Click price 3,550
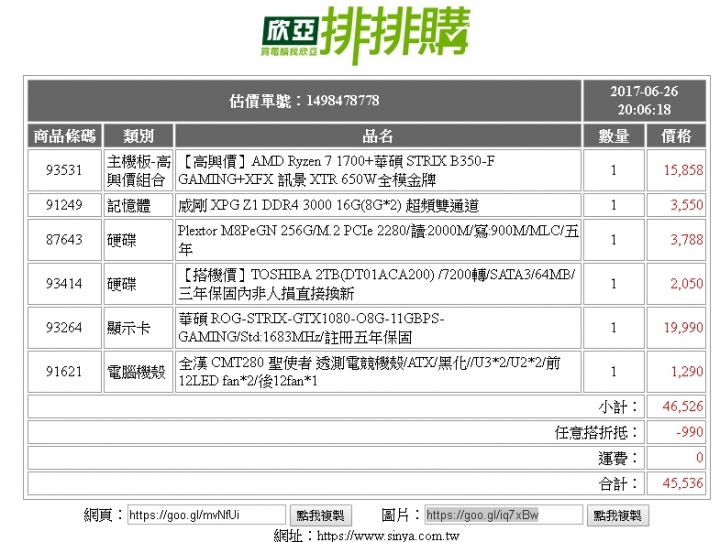 [686, 205]
